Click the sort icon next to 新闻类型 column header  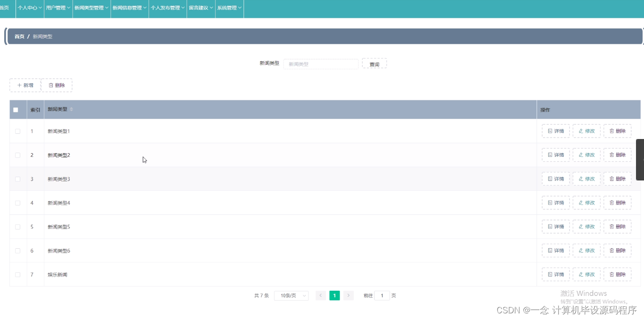[x=71, y=109]
